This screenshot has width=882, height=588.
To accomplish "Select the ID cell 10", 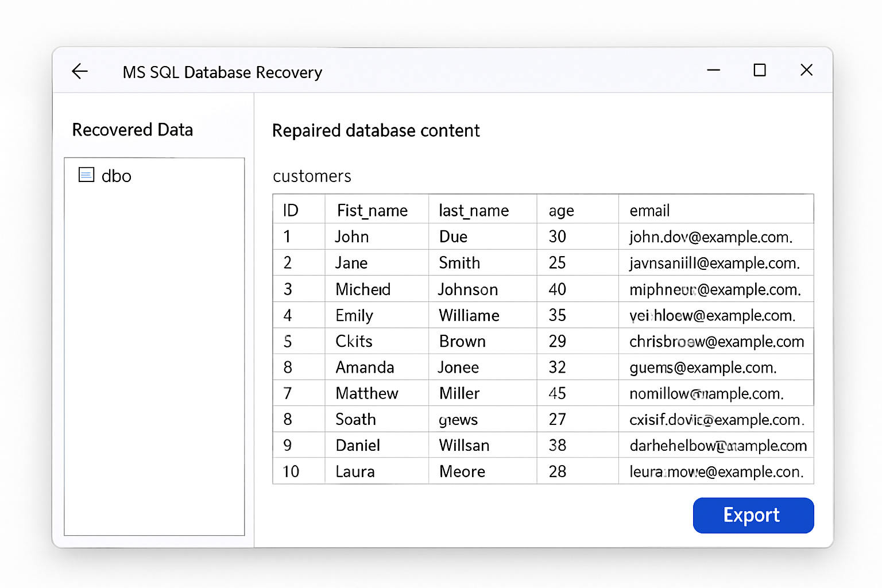I will pos(299,471).
